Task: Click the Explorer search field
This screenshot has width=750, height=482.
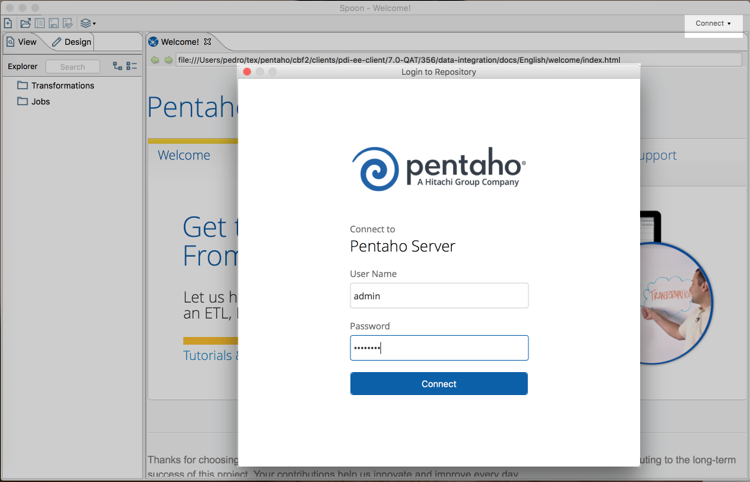Action: [73, 67]
